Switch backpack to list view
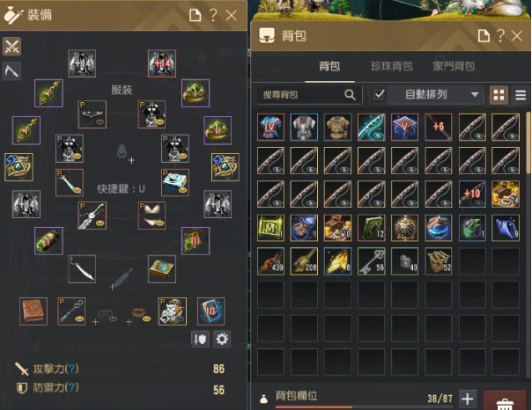Viewport: 532px width, 410px height. tap(521, 95)
